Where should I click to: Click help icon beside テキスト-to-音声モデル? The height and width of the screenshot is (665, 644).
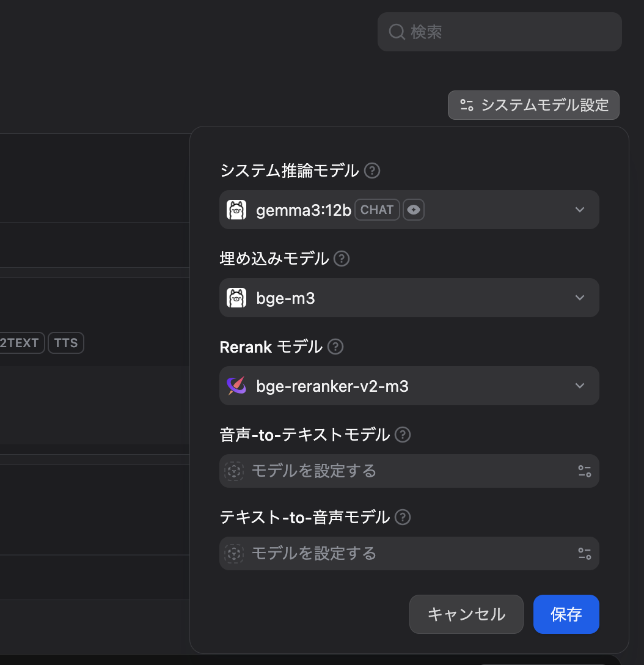coord(403,517)
